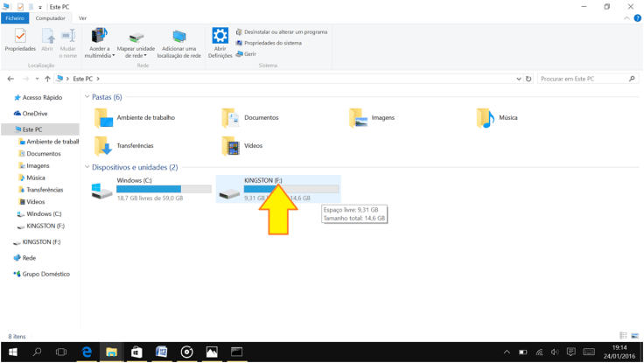644x363 pixels.
Task: Open the ribbon help question mark icon
Action: pyautogui.click(x=637, y=17)
